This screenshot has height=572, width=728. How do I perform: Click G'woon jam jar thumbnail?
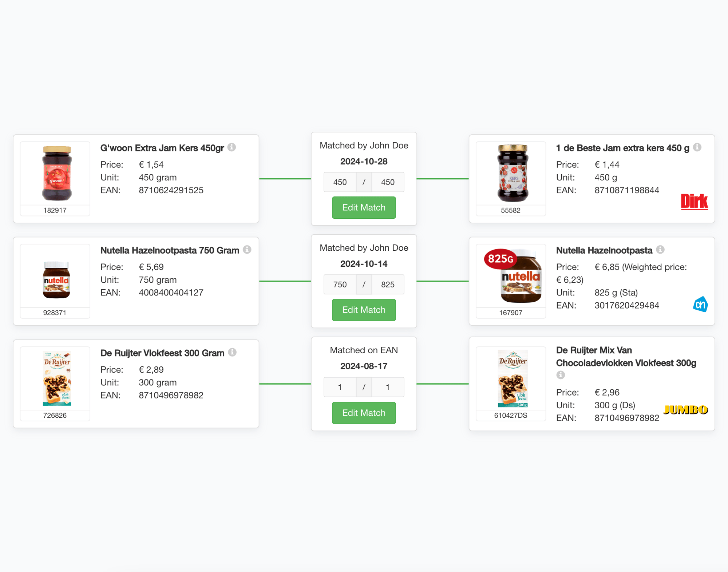coord(56,174)
